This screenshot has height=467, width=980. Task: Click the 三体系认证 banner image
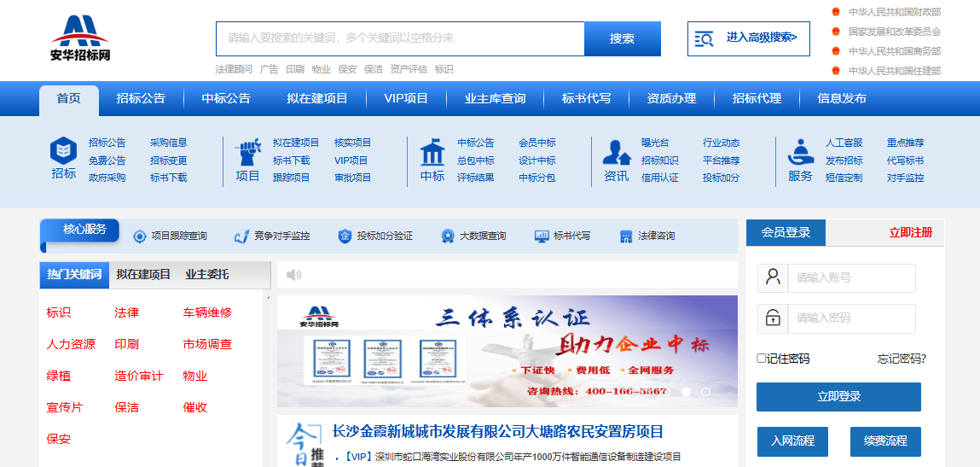coord(507,351)
